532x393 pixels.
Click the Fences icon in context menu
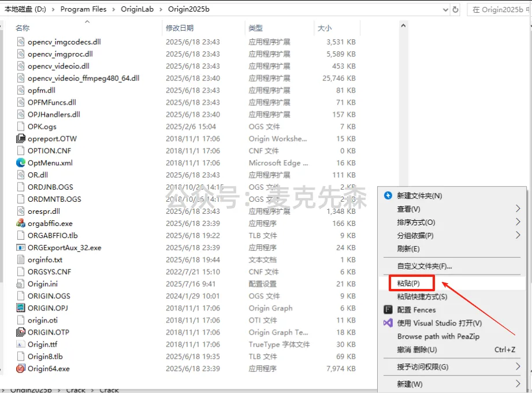(x=388, y=310)
